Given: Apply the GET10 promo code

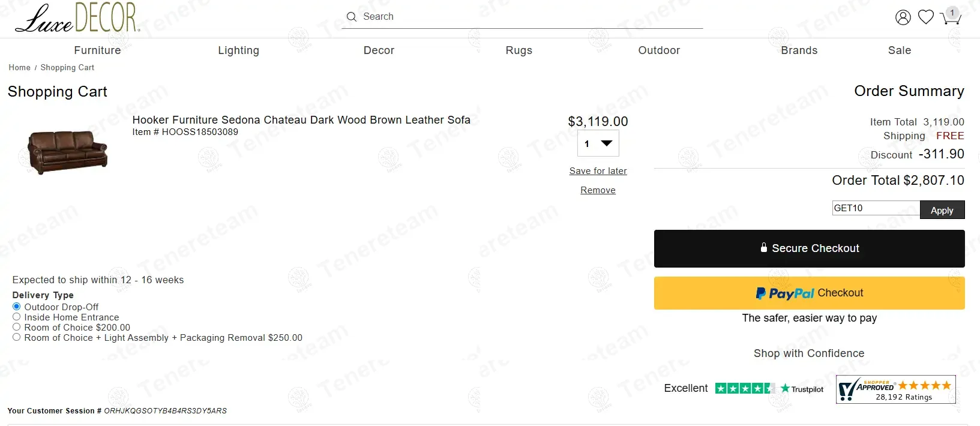Looking at the screenshot, I should (x=942, y=210).
